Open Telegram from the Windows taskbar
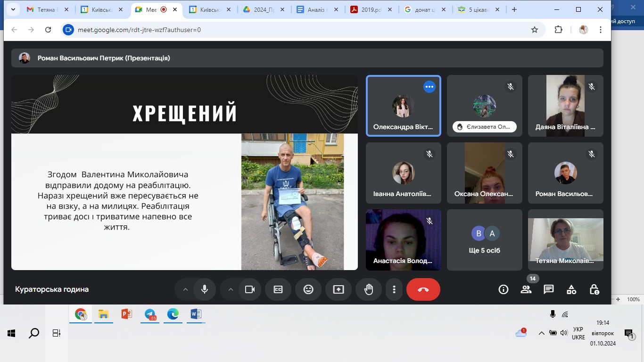The image size is (644, 362). pos(150,314)
